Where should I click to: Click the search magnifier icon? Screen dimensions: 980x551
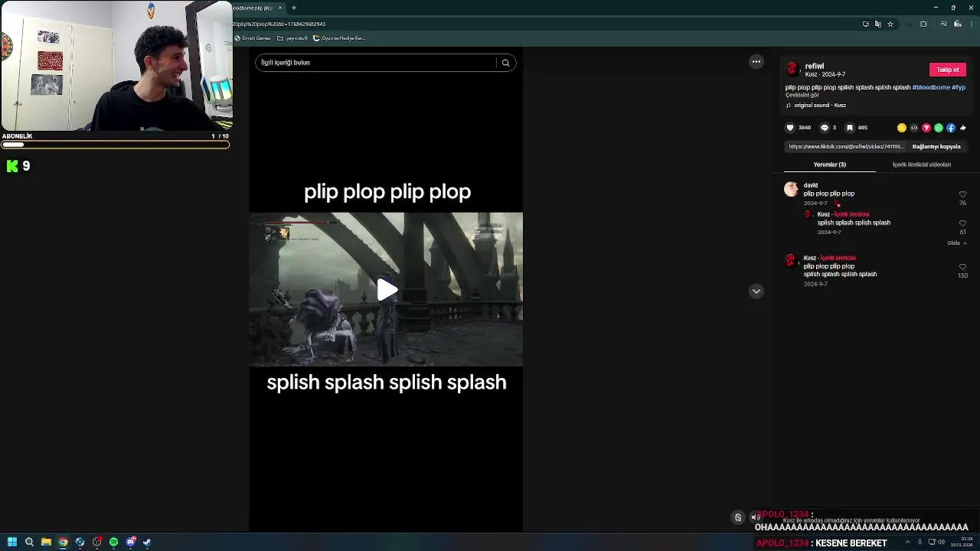[505, 63]
